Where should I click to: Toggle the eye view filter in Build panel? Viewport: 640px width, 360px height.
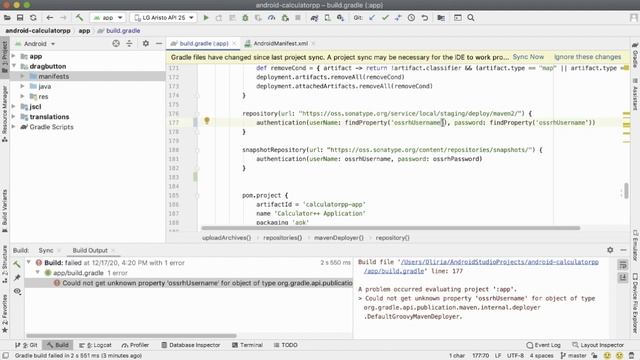[17, 291]
